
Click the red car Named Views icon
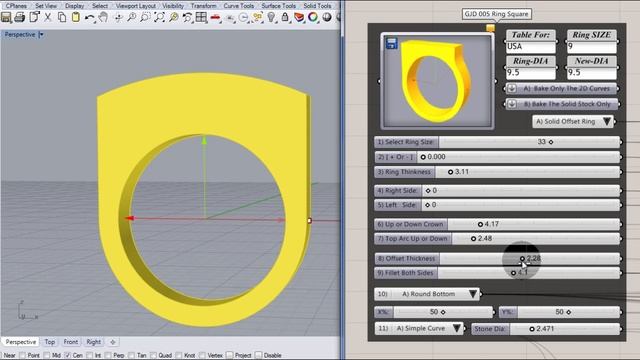click(216, 18)
